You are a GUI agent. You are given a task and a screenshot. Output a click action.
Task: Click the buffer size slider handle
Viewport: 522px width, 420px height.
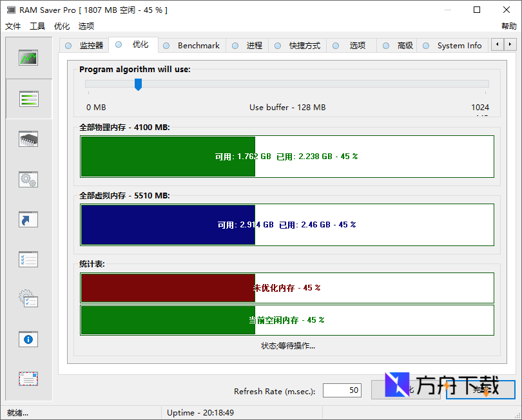pos(138,84)
